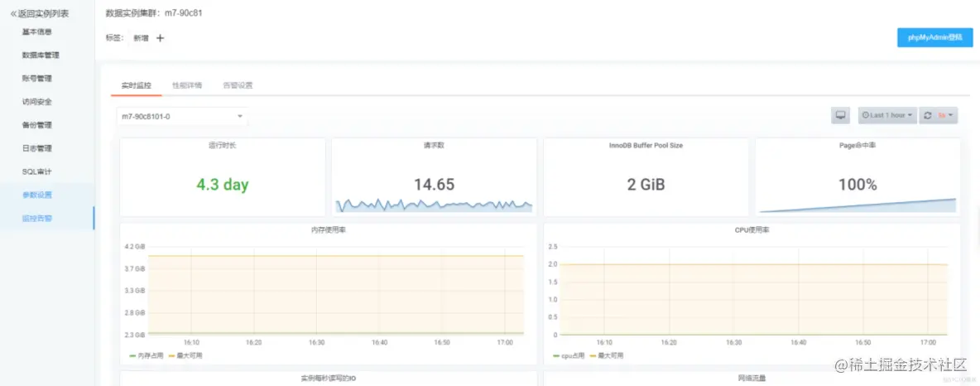Open the 5s refresh interval dropdown
The width and height of the screenshot is (980, 386).
click(x=946, y=116)
